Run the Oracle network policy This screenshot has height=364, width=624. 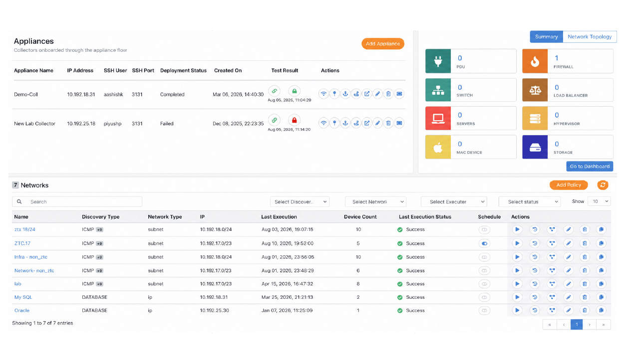tap(517, 310)
